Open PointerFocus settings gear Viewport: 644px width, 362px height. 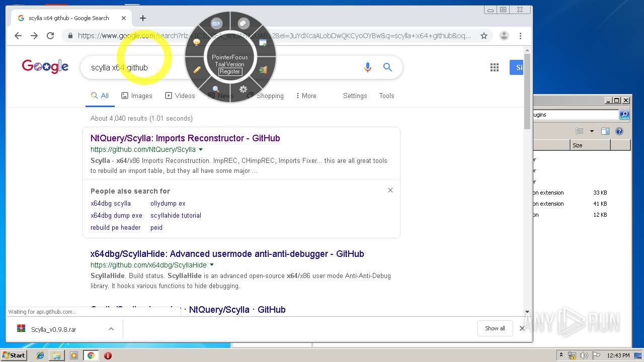click(x=244, y=89)
